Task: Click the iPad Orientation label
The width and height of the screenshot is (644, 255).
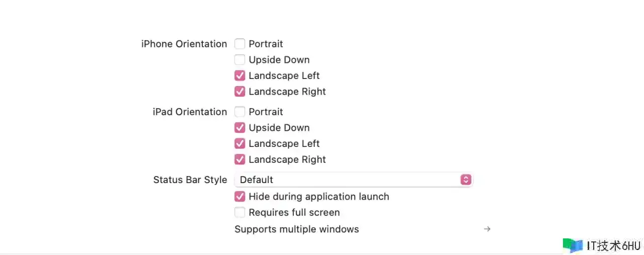Action: (x=190, y=112)
